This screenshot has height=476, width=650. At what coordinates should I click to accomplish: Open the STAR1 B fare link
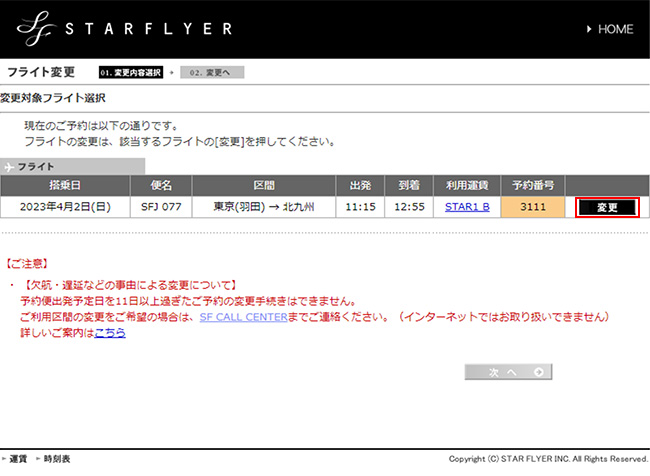click(466, 207)
